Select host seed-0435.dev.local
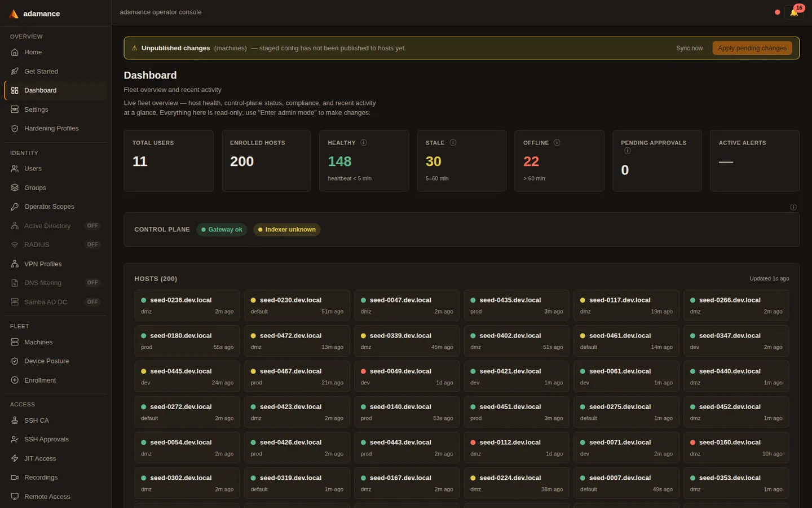Screen dimensions: 812x508 517,305
